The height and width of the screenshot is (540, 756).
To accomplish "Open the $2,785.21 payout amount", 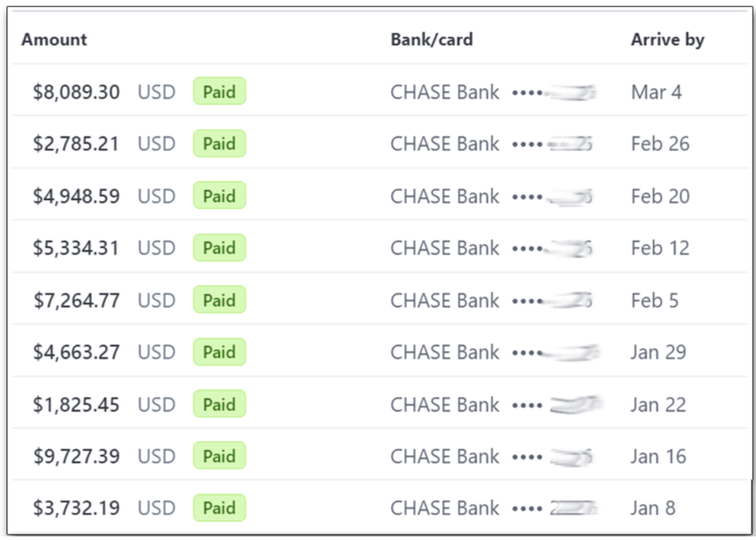I will (x=76, y=144).
